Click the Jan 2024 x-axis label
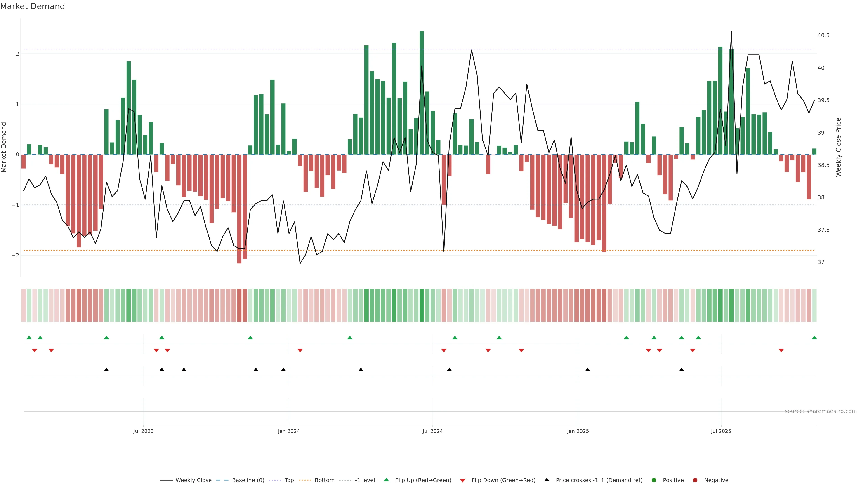This screenshot has width=868, height=488. (x=289, y=431)
